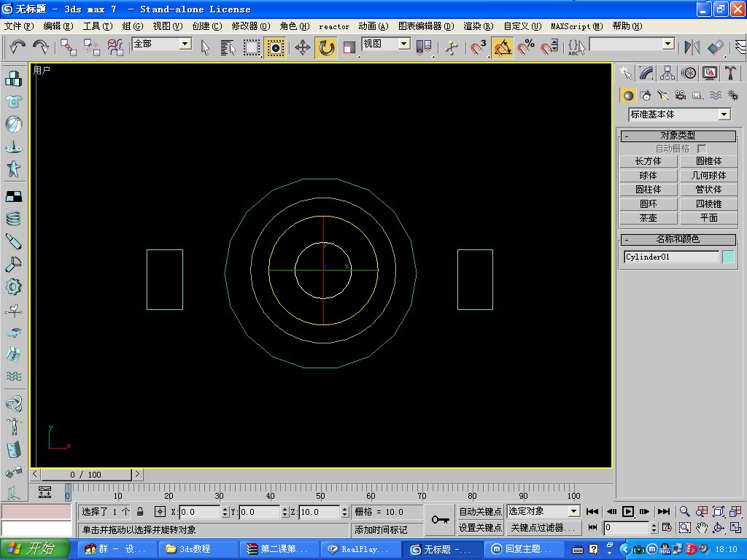
Task: Switch to the Utilities hammer tab
Action: tap(730, 73)
